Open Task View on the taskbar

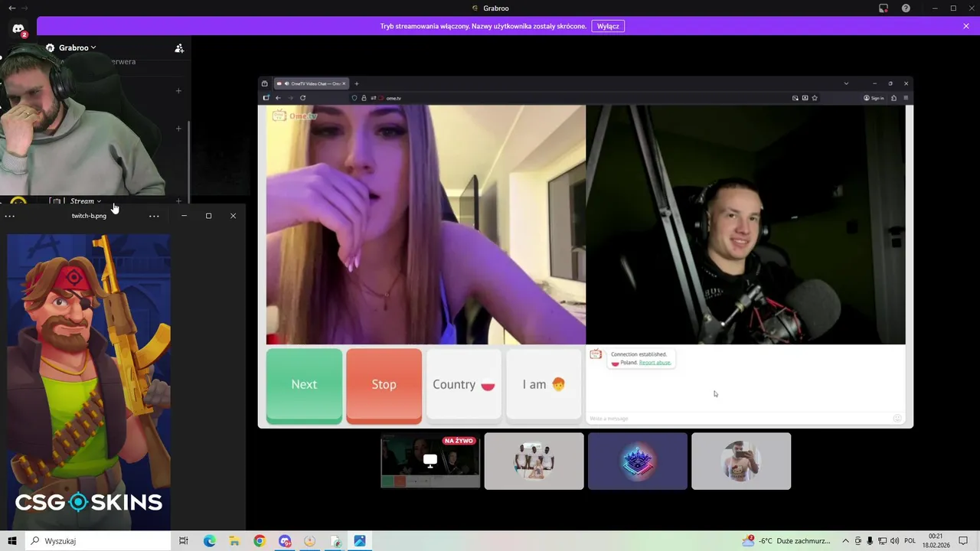tap(184, 541)
